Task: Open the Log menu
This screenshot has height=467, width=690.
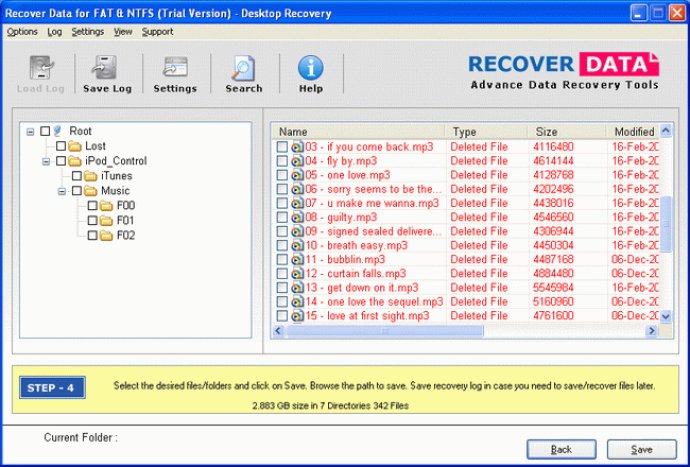Action: coord(55,32)
